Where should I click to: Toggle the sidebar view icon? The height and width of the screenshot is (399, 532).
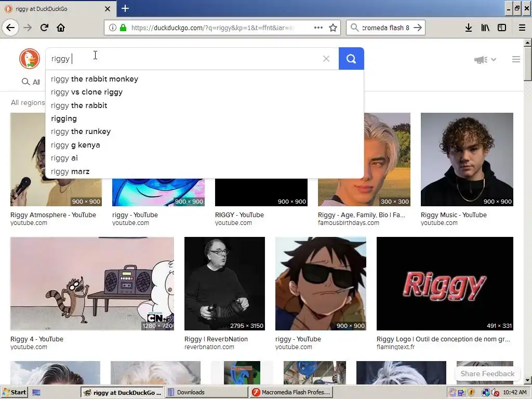[502, 28]
